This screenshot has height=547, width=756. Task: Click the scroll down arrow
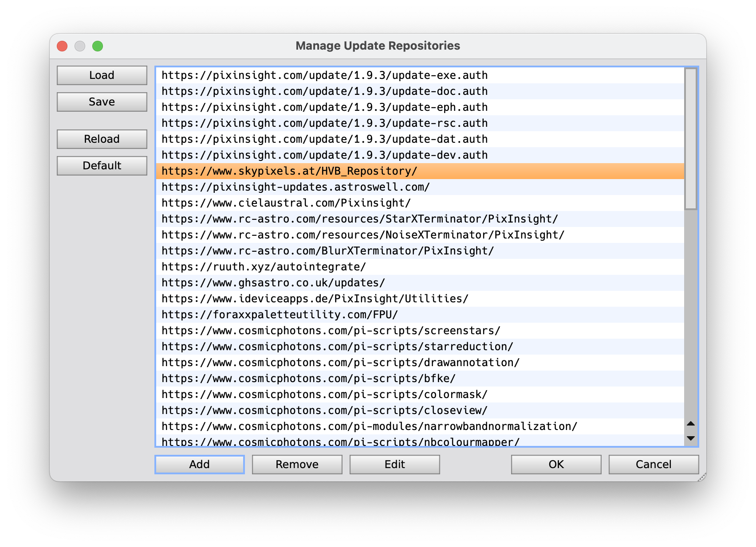click(x=691, y=438)
